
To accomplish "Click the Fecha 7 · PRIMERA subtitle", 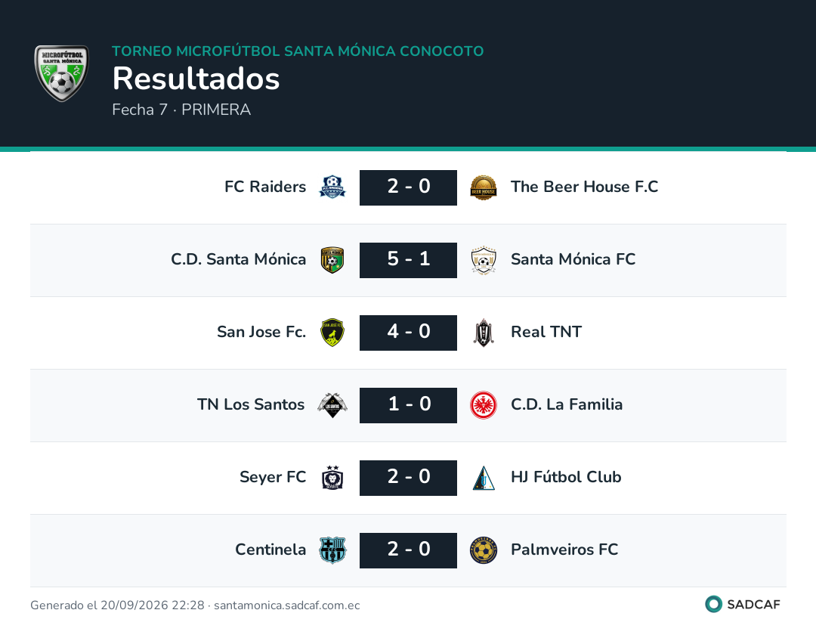I will click(x=181, y=110).
